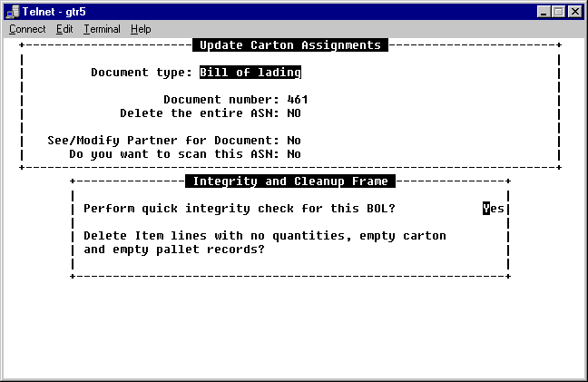The width and height of the screenshot is (588, 382).
Task: Minimize the Telnet window
Action: coord(544,11)
